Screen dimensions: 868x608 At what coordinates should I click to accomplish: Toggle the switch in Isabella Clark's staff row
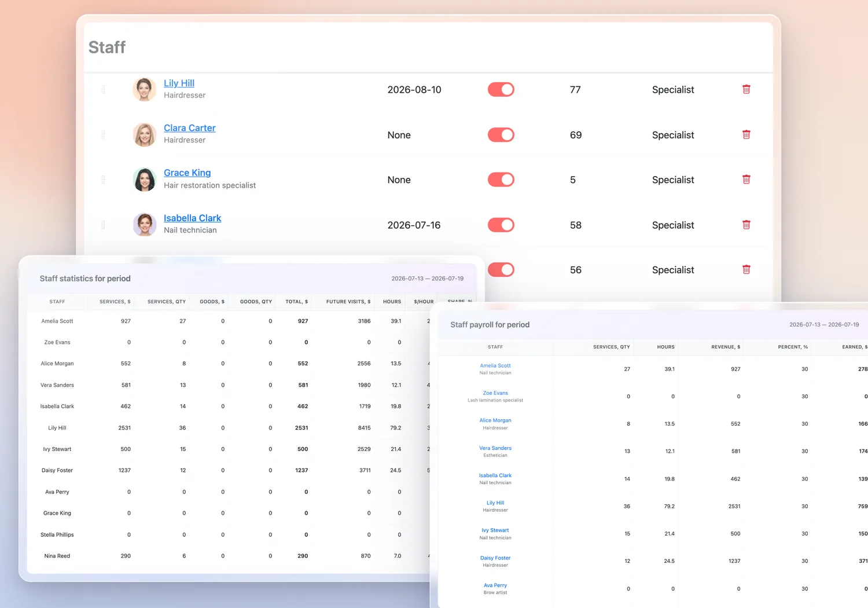pyautogui.click(x=501, y=225)
